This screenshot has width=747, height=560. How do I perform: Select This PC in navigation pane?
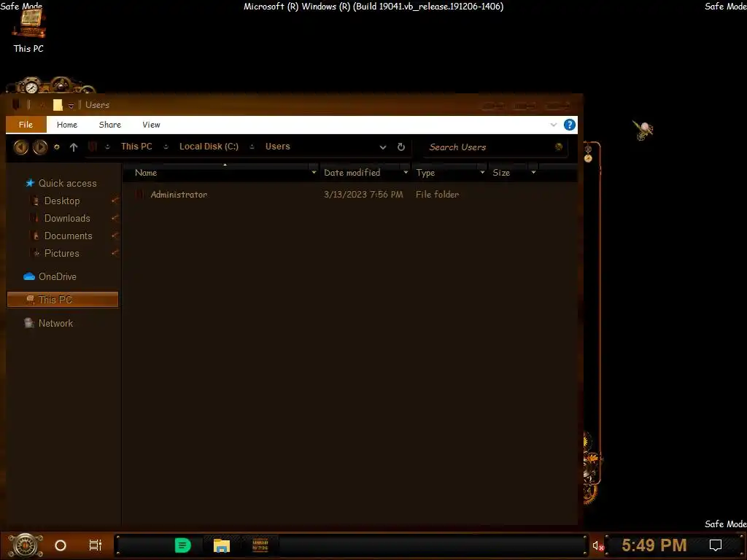click(x=63, y=300)
